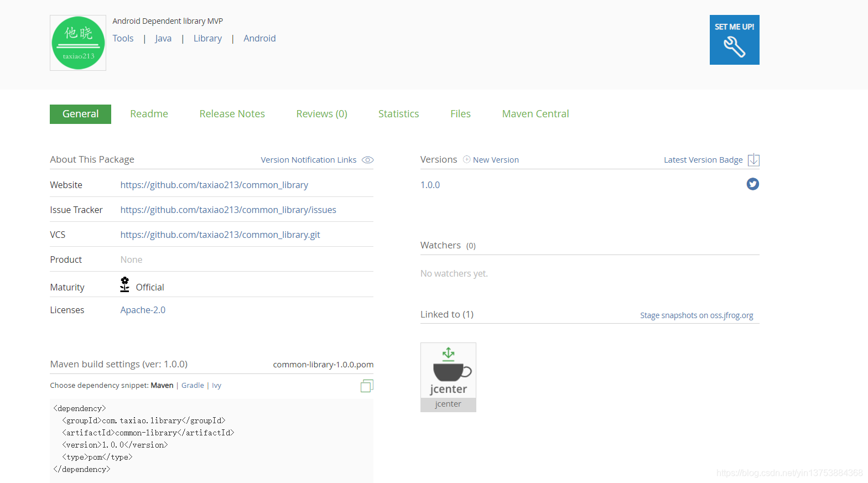This screenshot has height=483, width=868.
Task: Click the Android Dependent library MVP description
Action: point(168,21)
